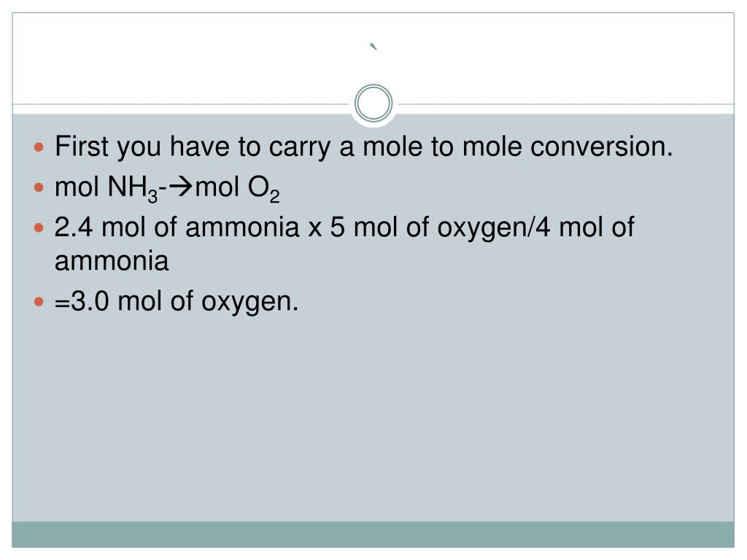The image size is (747, 560).
Task: Click the bullet before =3.0 mol of oxygen
Action: pos(39,302)
